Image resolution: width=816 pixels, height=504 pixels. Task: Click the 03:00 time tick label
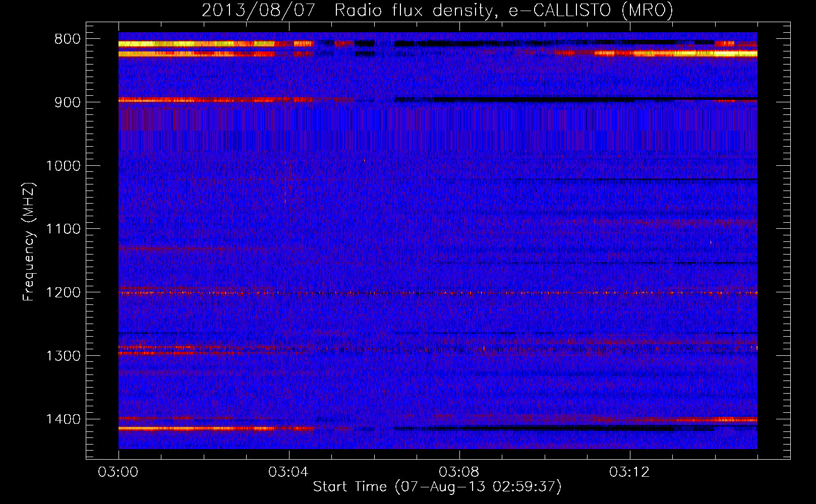pos(118,472)
